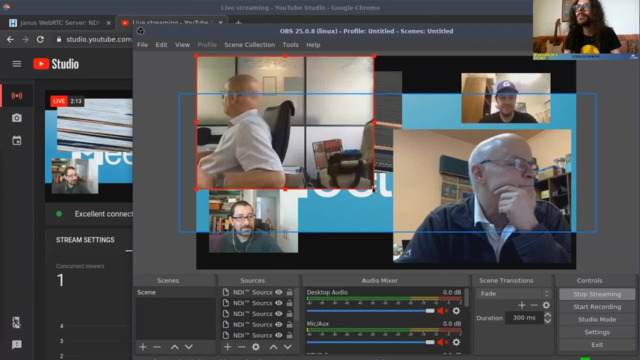Go back in the Chrome browser

[x=10, y=39]
